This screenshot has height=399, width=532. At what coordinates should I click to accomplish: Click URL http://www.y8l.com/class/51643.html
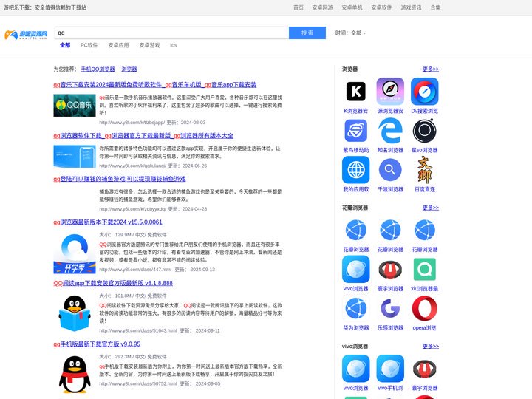click(138, 330)
